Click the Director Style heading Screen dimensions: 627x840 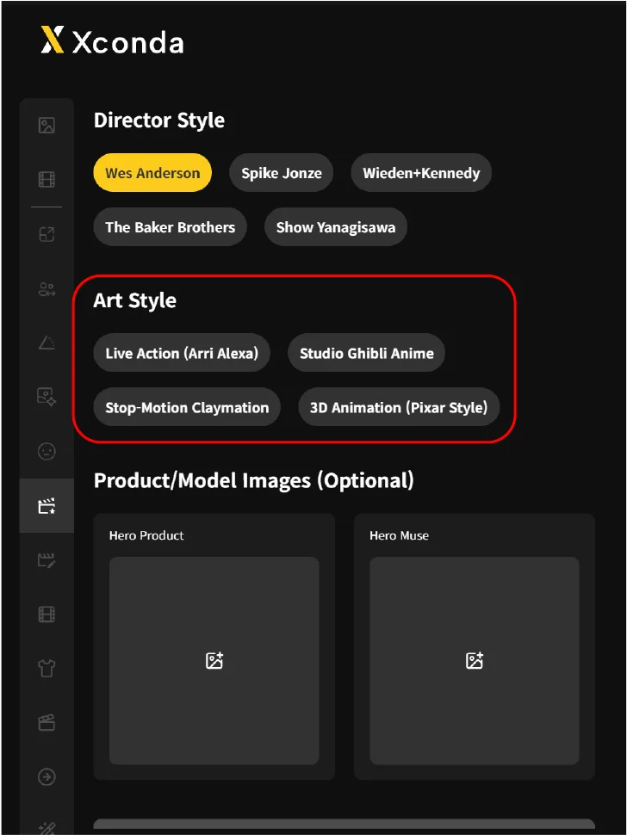tap(159, 120)
